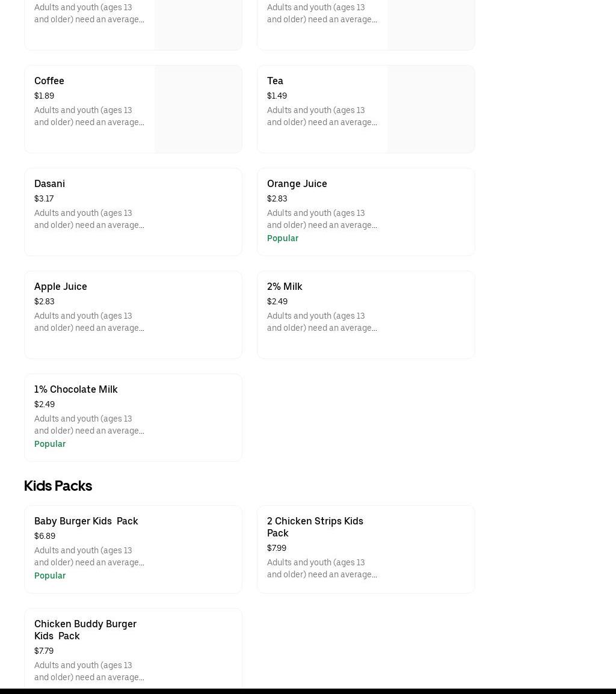The image size is (616, 694).
Task: Click the Popular tag on Baby Burger Kids Pack
Action: pyautogui.click(x=50, y=576)
